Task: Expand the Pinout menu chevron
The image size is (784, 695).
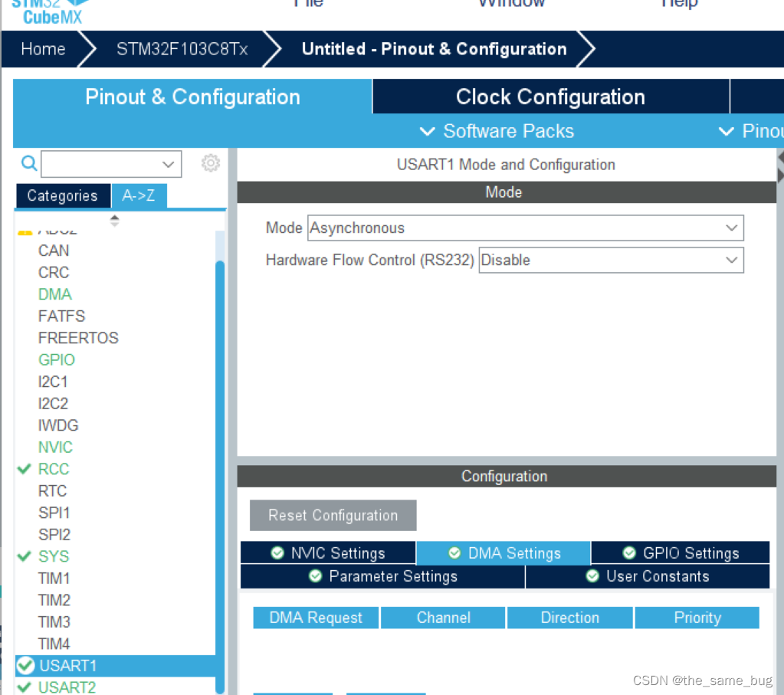Action: pos(726,132)
